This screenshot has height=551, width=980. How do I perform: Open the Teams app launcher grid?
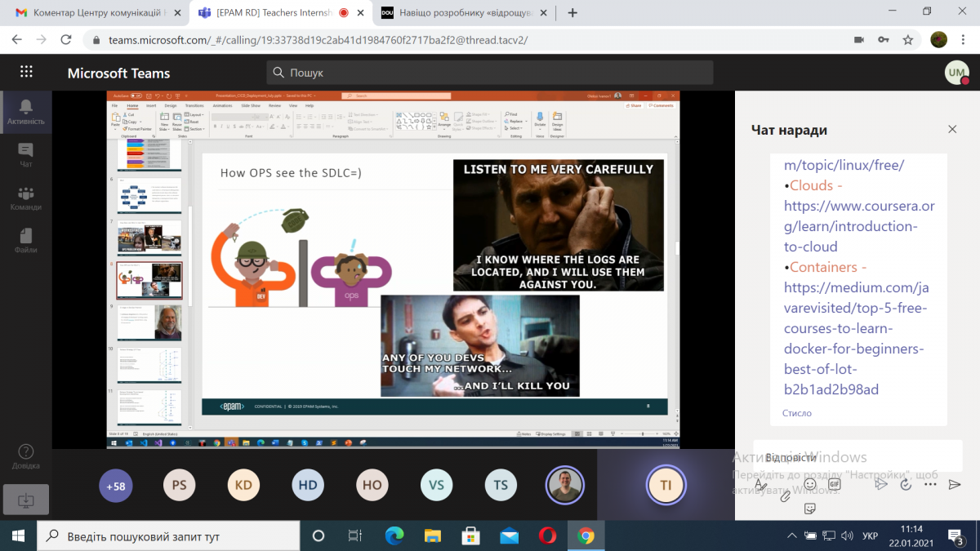(x=26, y=72)
